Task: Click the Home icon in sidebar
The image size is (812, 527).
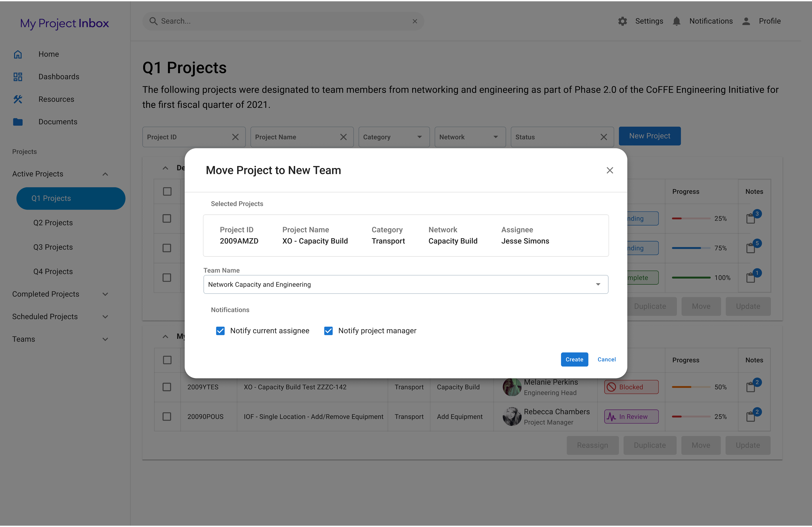Action: coord(18,54)
